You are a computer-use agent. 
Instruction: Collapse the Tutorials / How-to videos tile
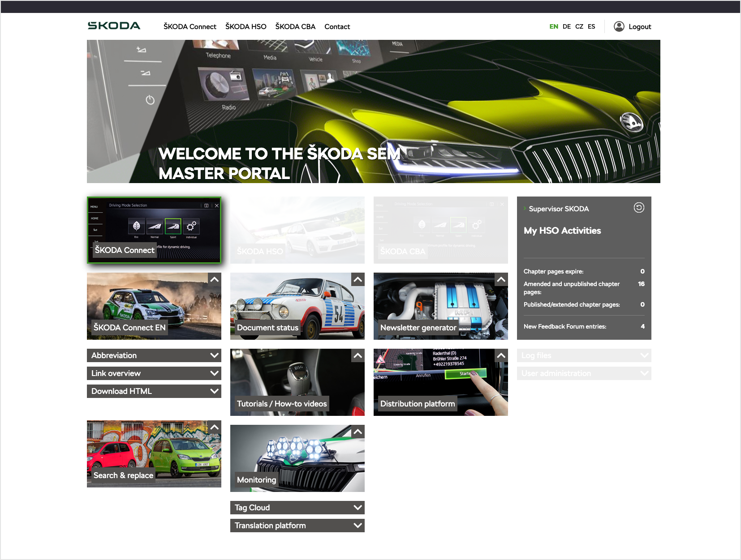point(358,355)
